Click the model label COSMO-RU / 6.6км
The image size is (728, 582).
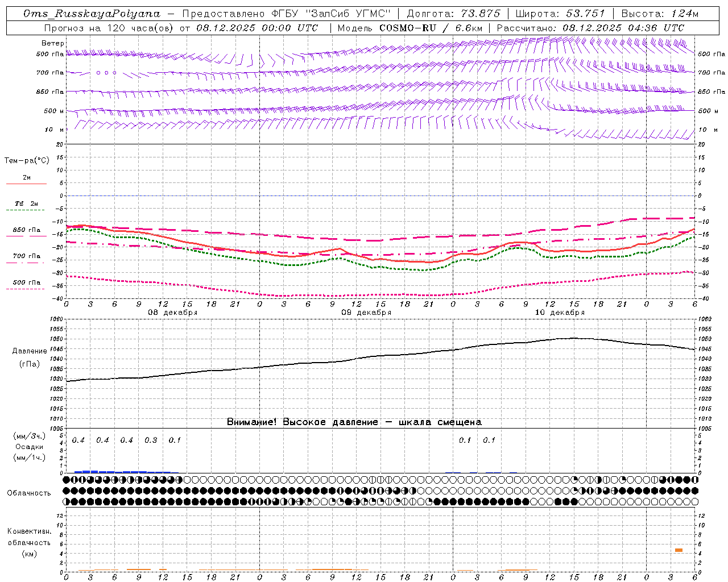tap(431, 28)
